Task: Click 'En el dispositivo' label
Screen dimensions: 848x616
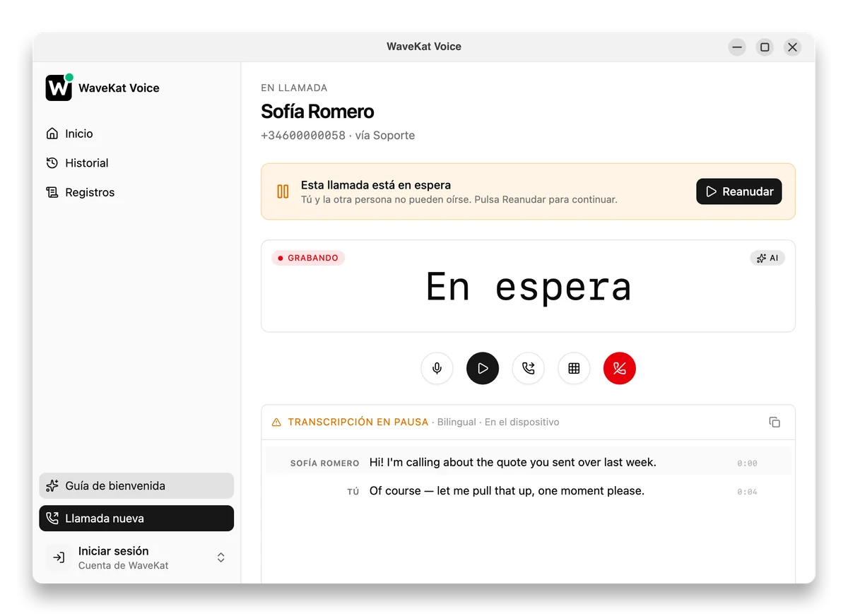Action: (x=522, y=422)
